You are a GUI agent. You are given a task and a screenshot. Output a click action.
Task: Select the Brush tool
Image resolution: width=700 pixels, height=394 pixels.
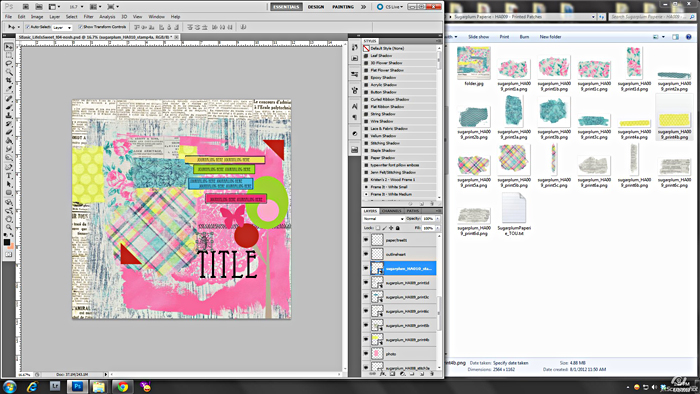(x=8, y=108)
